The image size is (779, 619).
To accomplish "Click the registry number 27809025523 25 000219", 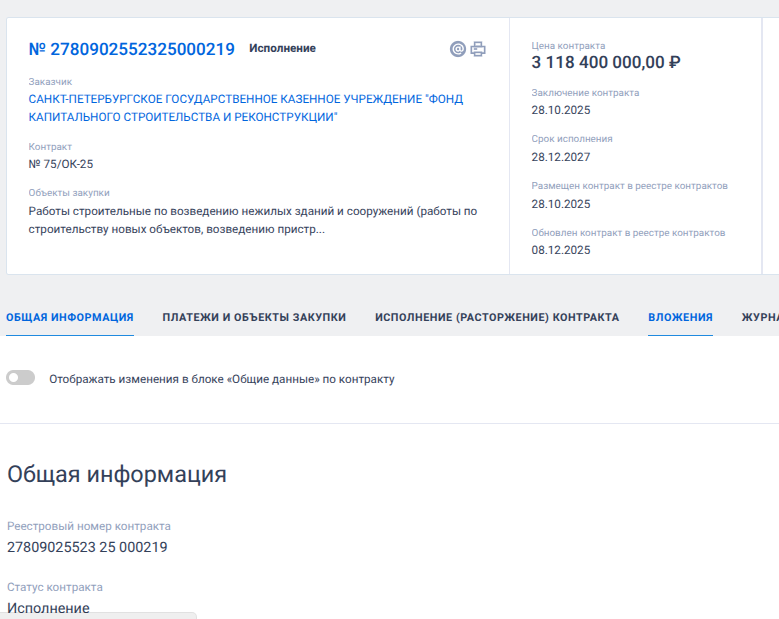I will click(87, 547).
